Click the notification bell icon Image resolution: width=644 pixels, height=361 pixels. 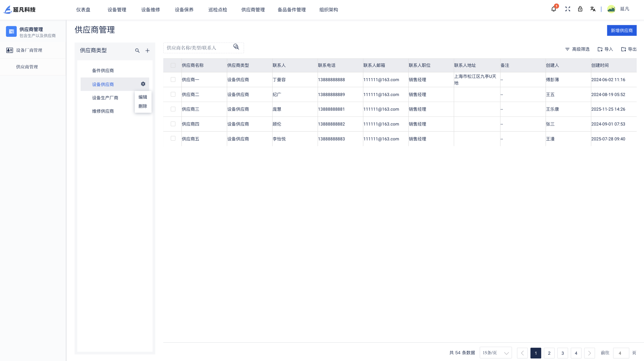553,9
